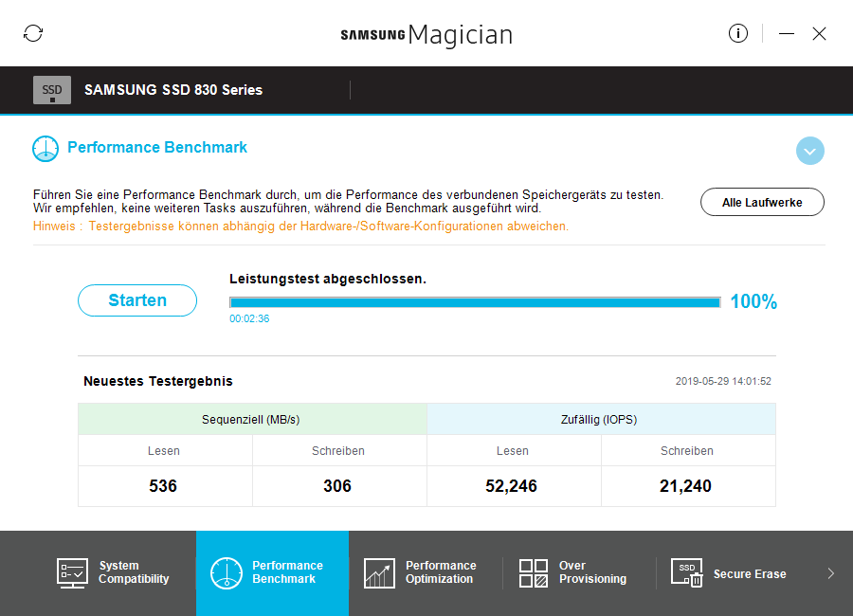Start the benchmark with Starten button
The width and height of the screenshot is (853, 616).
coord(137,300)
